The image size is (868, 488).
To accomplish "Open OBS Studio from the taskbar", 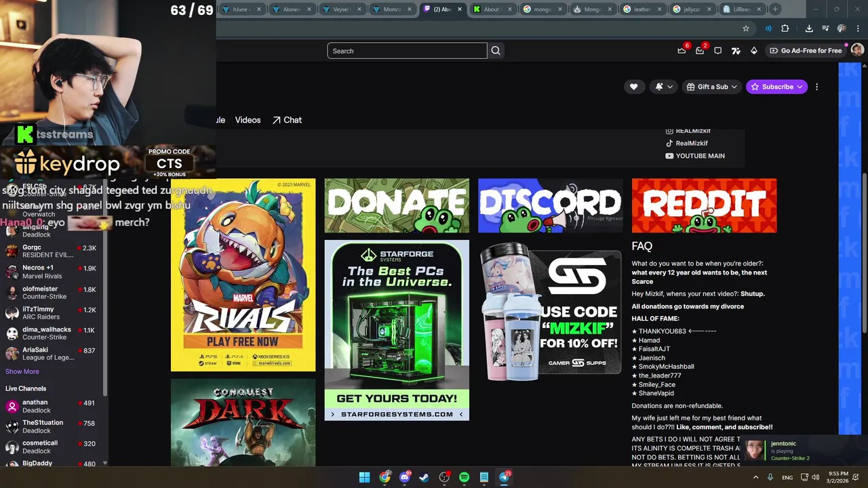I will (444, 477).
